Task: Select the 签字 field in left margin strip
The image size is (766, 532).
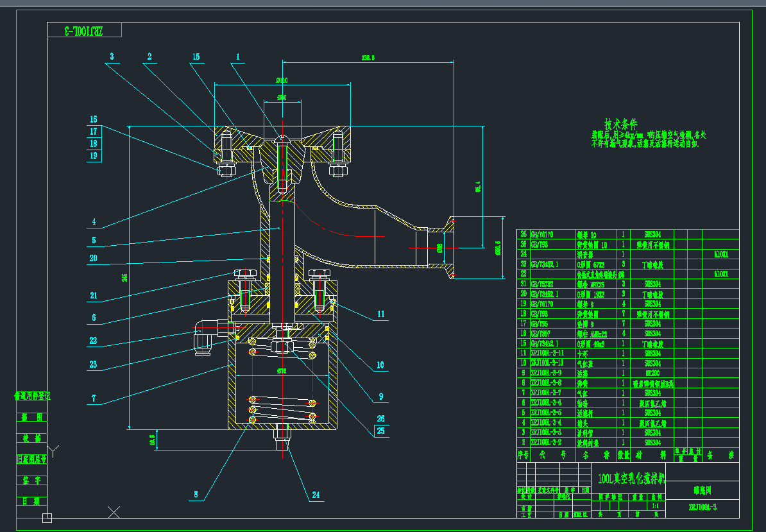Action: [32, 480]
